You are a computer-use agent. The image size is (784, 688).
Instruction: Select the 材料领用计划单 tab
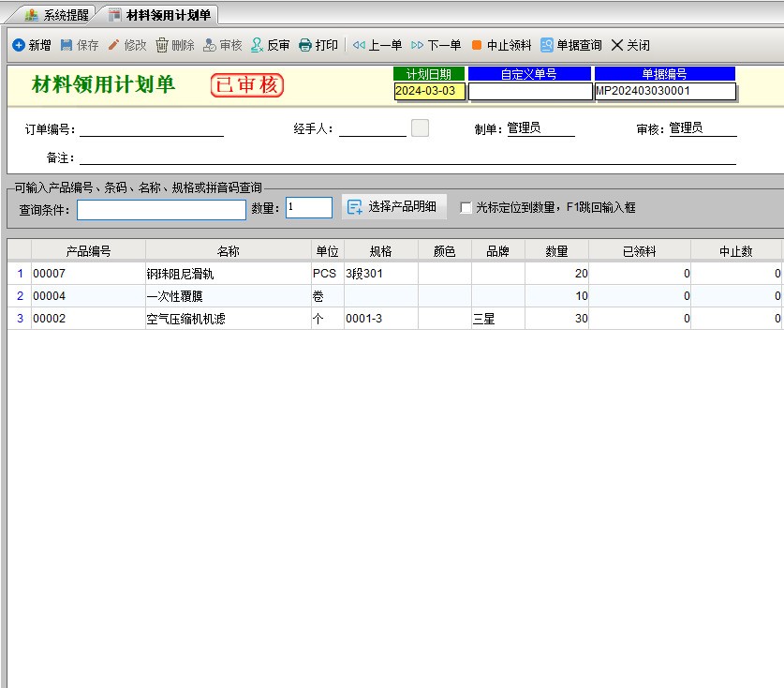pyautogui.click(x=159, y=15)
